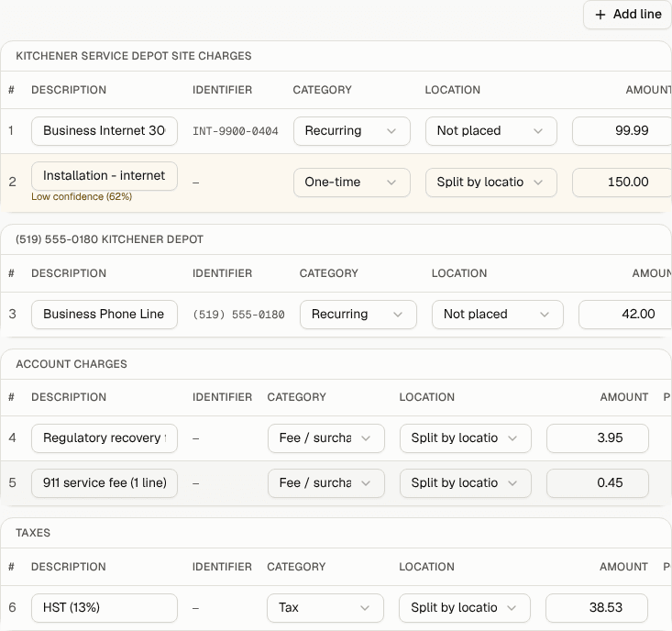Click the 150.00 amount field
Image resolution: width=672 pixels, height=631 pixels.
tap(622, 183)
